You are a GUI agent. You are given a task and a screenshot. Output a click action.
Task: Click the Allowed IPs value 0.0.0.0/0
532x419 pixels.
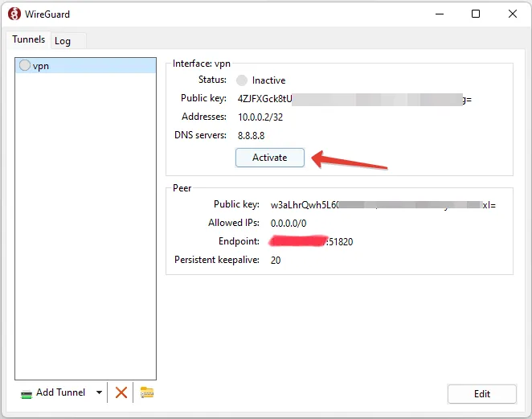(289, 224)
